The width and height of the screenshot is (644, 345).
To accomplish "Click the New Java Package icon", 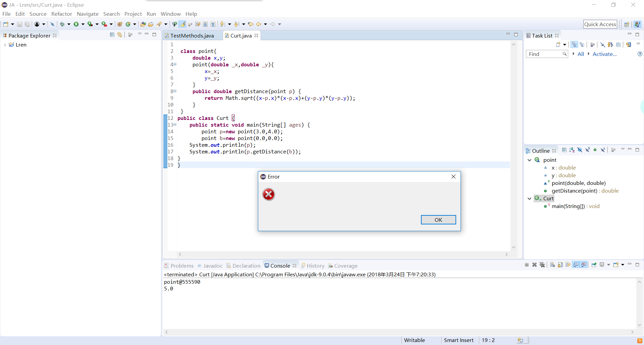I will click(120, 24).
